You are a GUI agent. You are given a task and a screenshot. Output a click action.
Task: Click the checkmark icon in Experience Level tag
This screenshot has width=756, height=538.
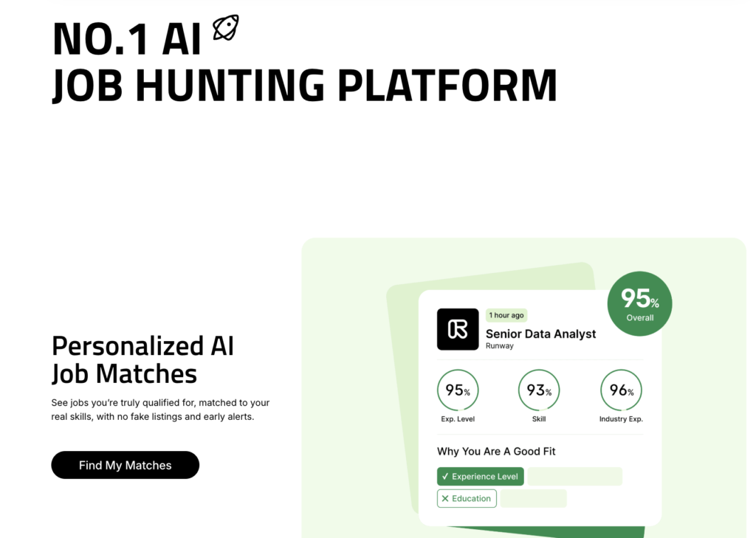[x=445, y=477]
